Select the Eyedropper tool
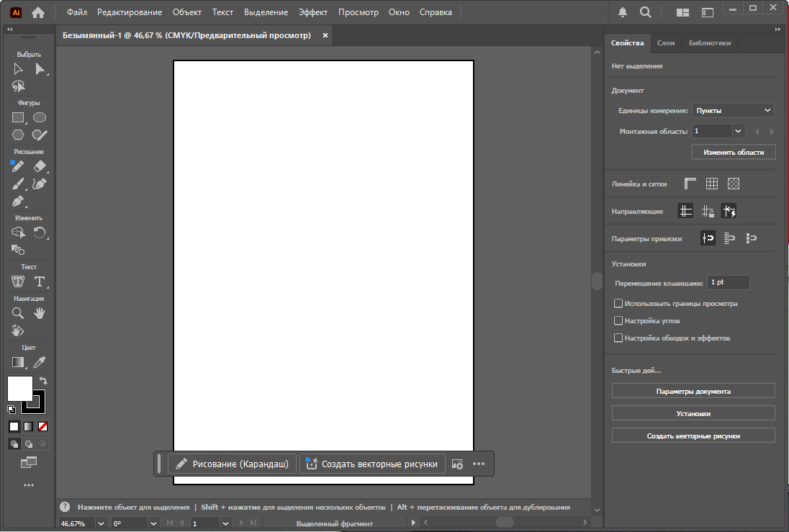 (x=40, y=362)
